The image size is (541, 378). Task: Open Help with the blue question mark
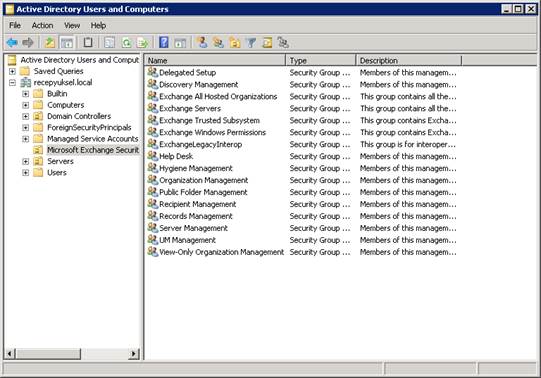coord(164,42)
